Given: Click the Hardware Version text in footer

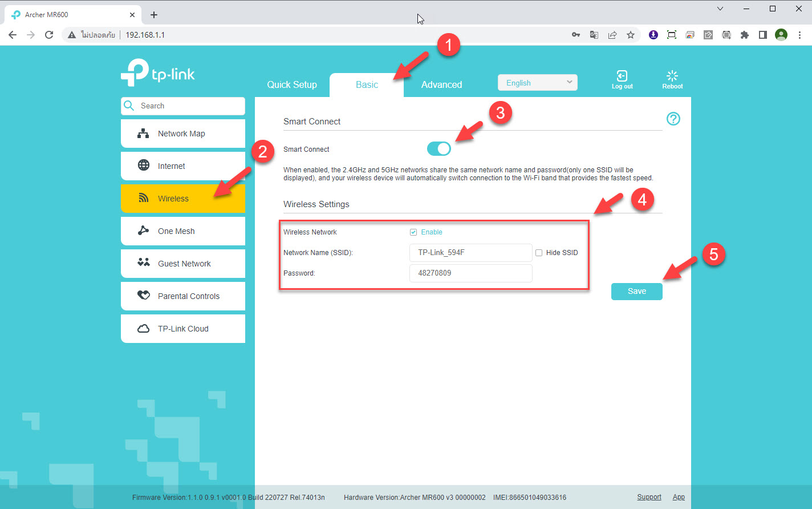Looking at the screenshot, I should (415, 498).
